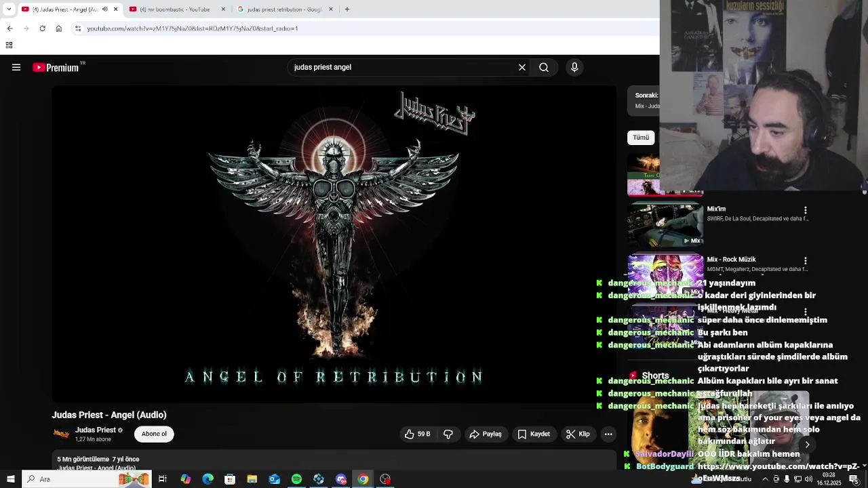Click the magnifier search button
This screenshot has width=868, height=488.
[x=544, y=67]
